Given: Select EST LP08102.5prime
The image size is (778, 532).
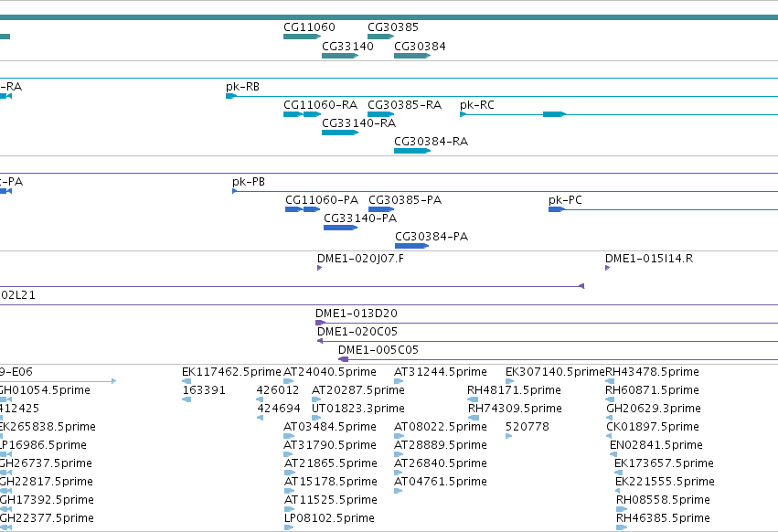Looking at the screenshot, I should click(x=289, y=528).
